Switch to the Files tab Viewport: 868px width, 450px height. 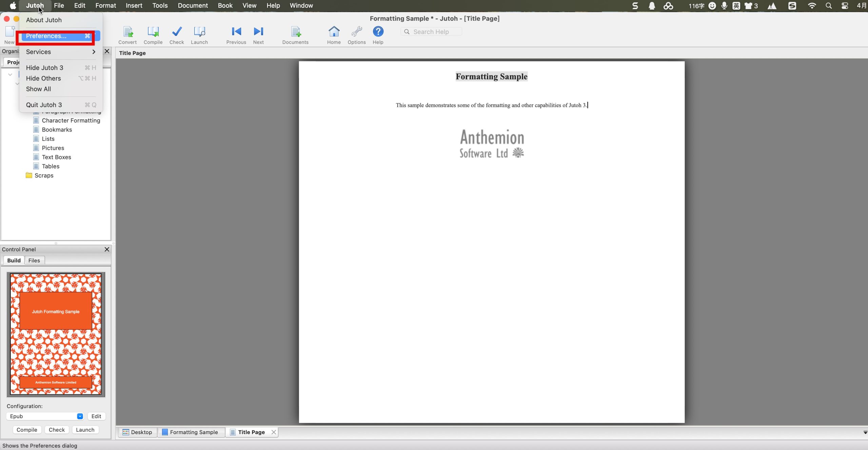(x=34, y=260)
